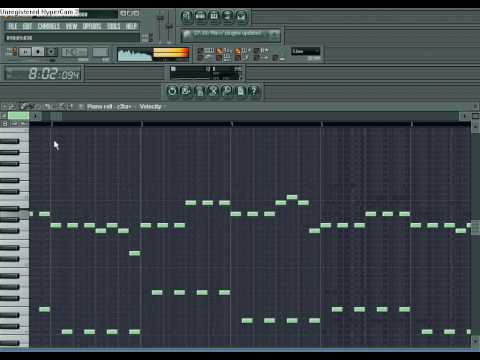Click the pattern number display
This screenshot has width=480, height=360.
tap(100, 52)
